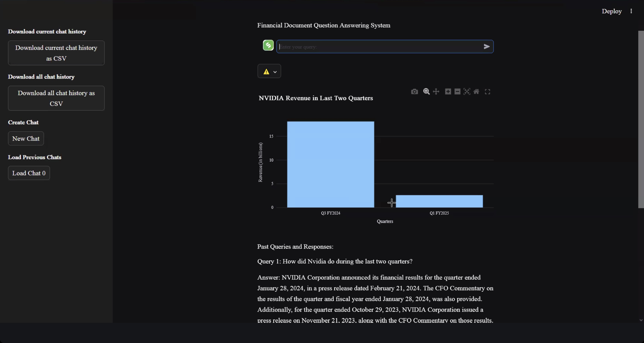Click the scroll down arrow at bottom right
Image resolution: width=644 pixels, height=343 pixels.
[641, 320]
